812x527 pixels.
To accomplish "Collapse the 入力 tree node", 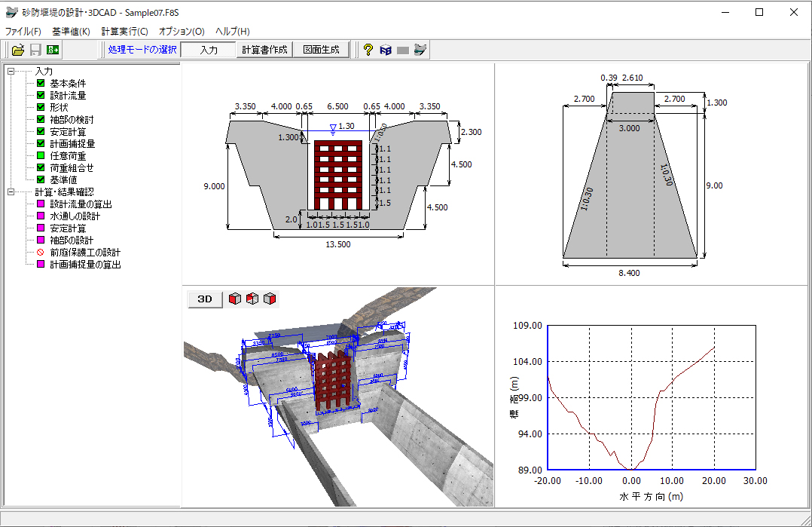I will pos(11,72).
